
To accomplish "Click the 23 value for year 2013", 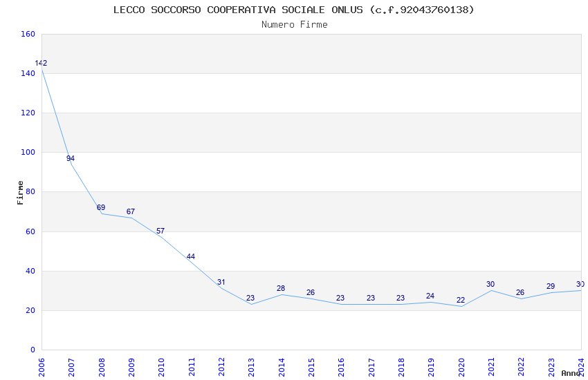I will (x=250, y=298).
